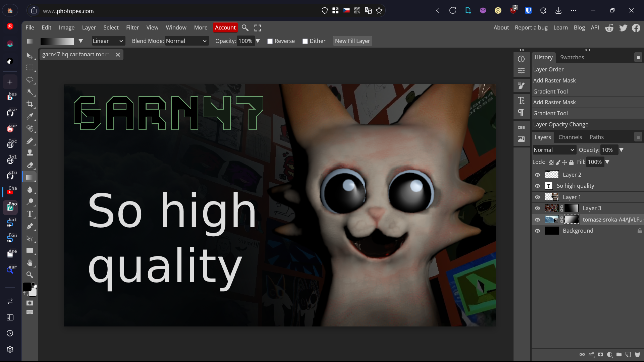This screenshot has height=362, width=644.
Task: Open the Blend Mode Normal dropdown in options bar
Action: 186,41
